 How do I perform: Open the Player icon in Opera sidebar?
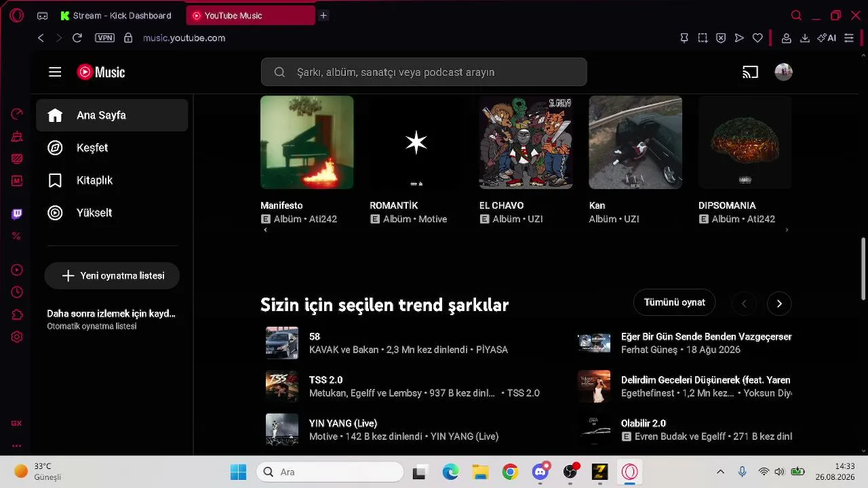(17, 270)
